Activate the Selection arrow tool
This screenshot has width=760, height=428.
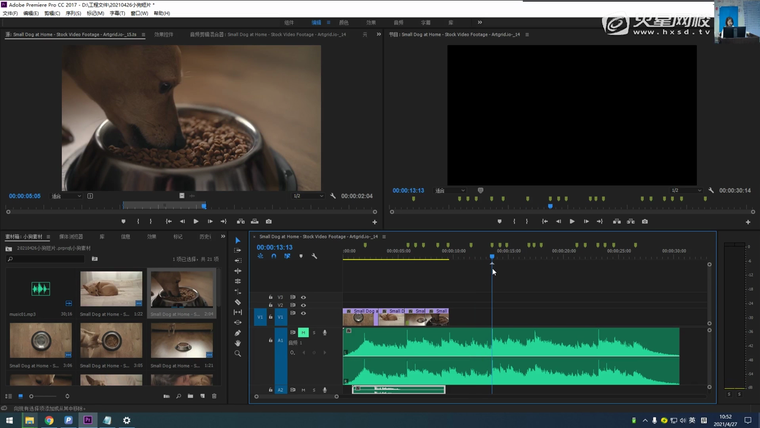(x=238, y=240)
